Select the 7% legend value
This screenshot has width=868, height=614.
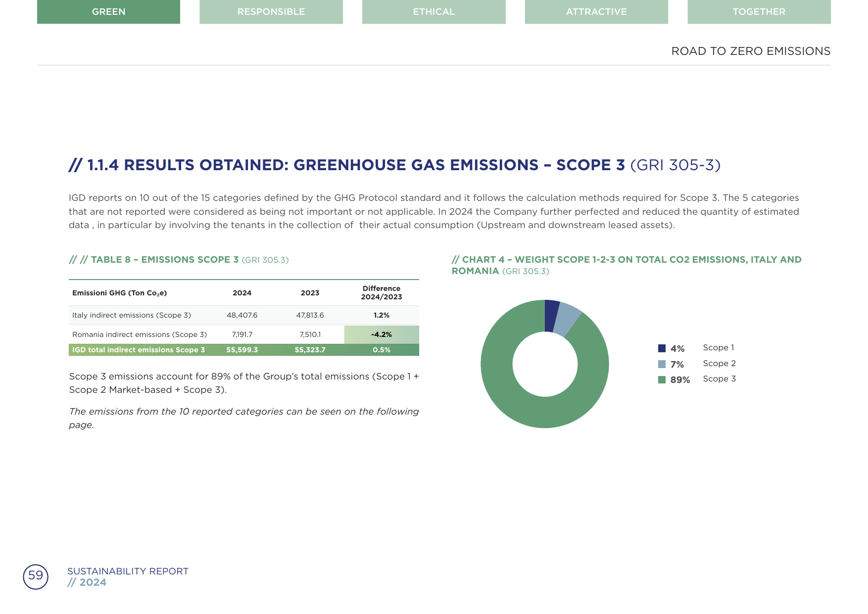(x=677, y=364)
